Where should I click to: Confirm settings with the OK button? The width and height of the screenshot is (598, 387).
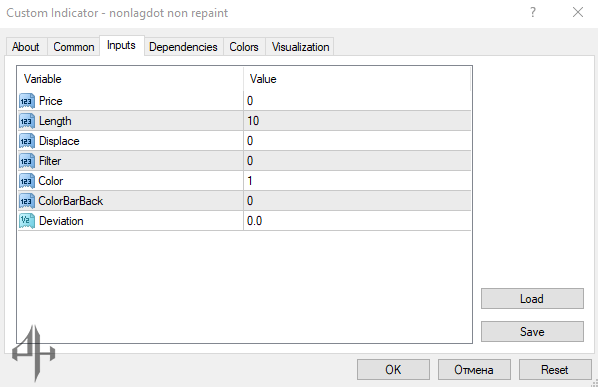[x=393, y=369]
